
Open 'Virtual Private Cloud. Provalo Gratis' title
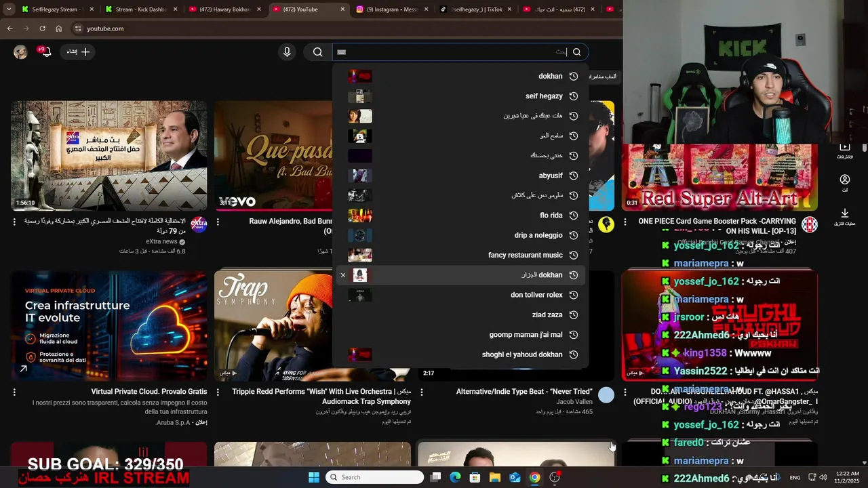pos(149,392)
